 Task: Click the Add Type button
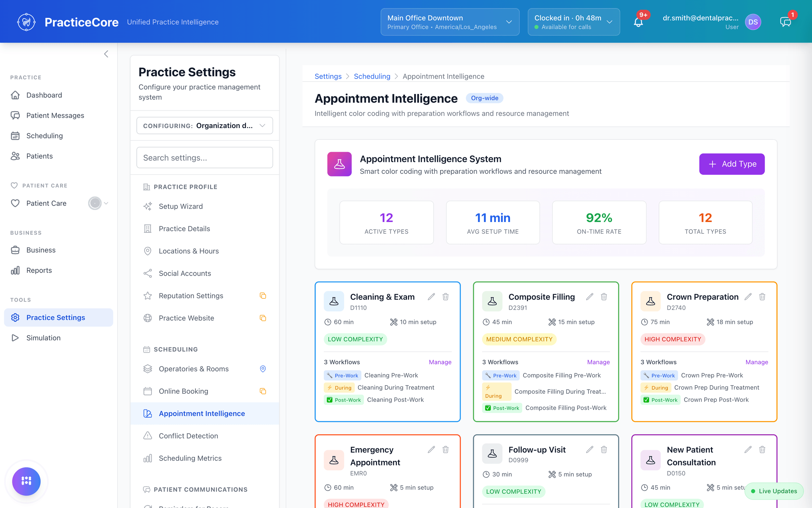click(732, 164)
